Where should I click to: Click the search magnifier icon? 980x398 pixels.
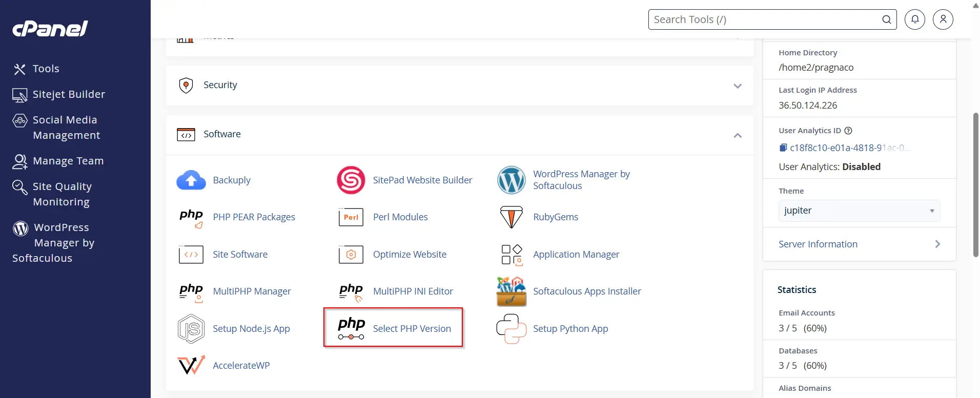click(x=886, y=19)
